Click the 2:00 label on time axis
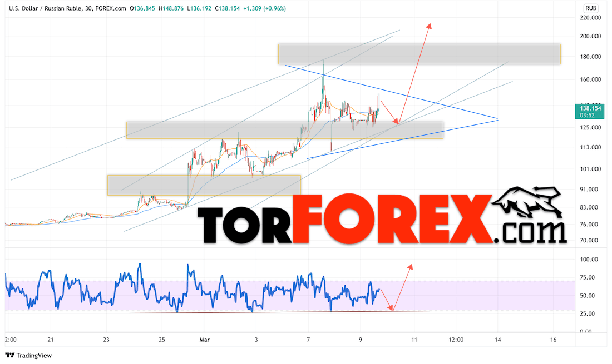612x364 pixels. 11,340
